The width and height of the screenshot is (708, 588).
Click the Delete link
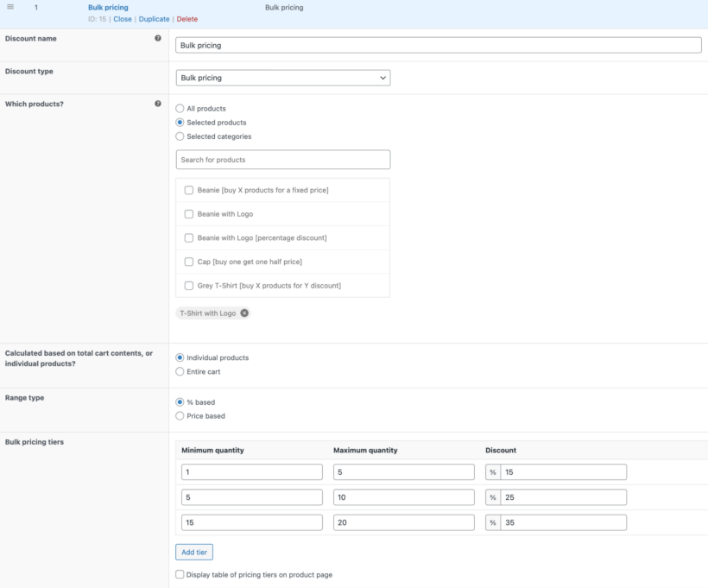187,18
